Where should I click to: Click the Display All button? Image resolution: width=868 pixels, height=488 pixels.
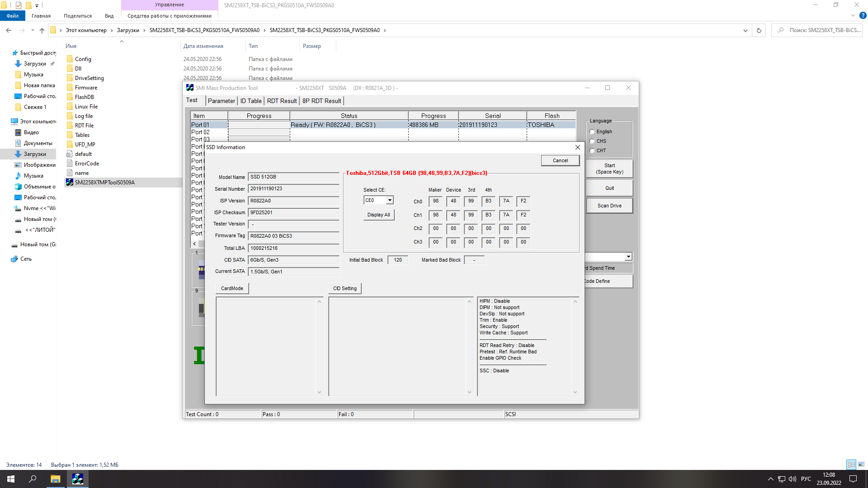pyautogui.click(x=379, y=215)
